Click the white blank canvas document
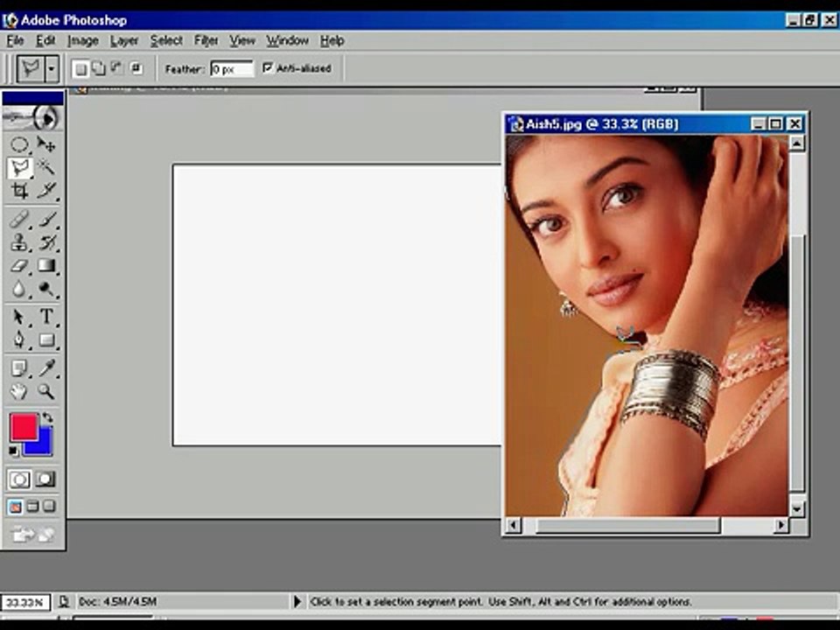 point(337,304)
